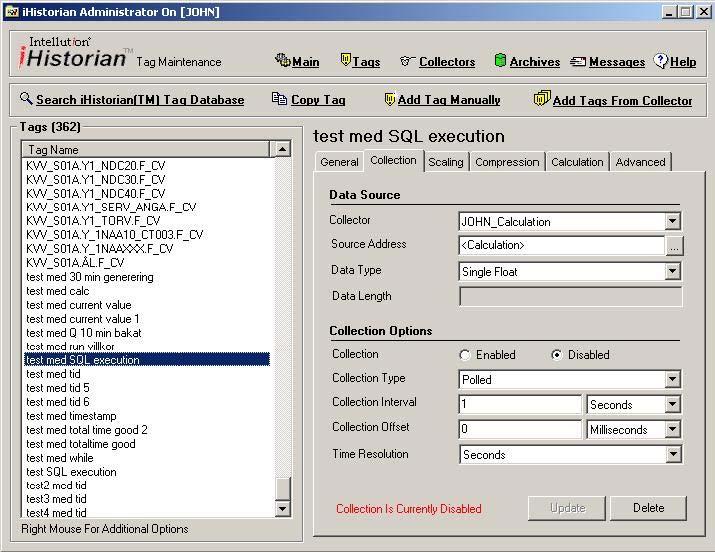The width and height of the screenshot is (715, 552).
Task: Select tag KW_S01A.Y_1NAA10_CT003.F_CV
Action: 114,235
